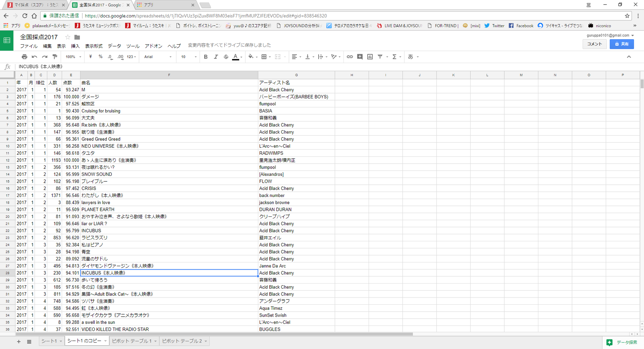The width and height of the screenshot is (644, 349).
Task: Open the 表示形式 menu
Action: pyautogui.click(x=94, y=46)
